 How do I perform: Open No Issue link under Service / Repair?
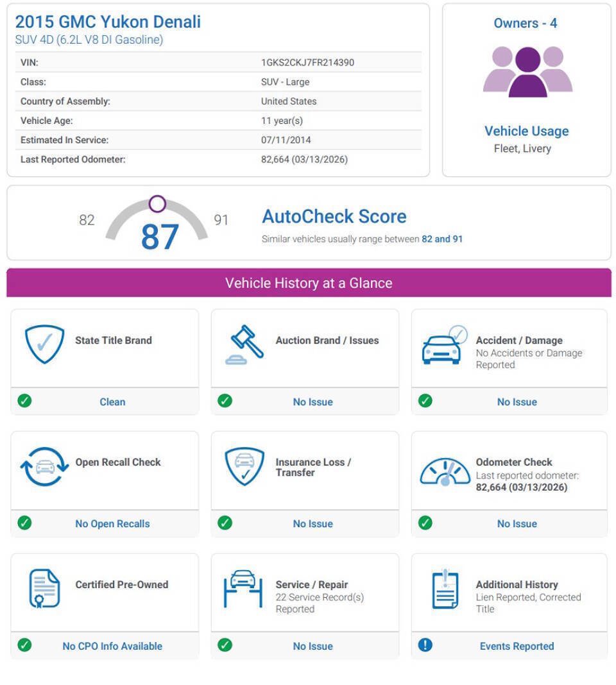[312, 646]
